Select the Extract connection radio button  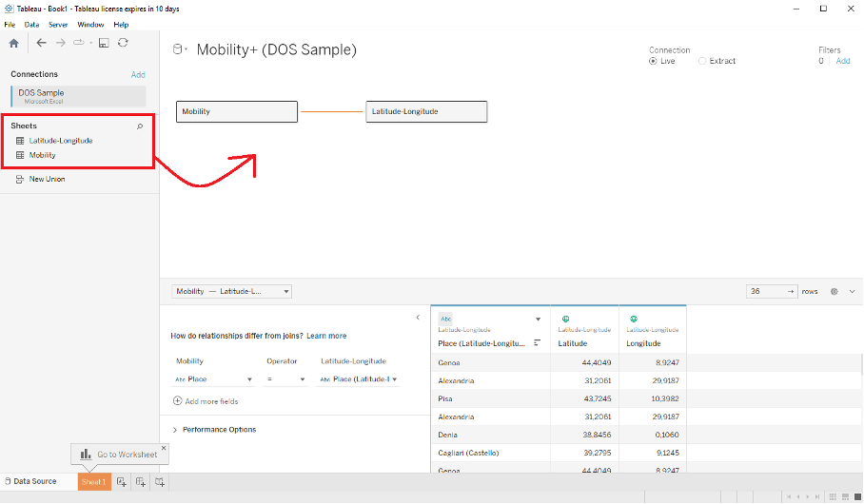coord(702,61)
